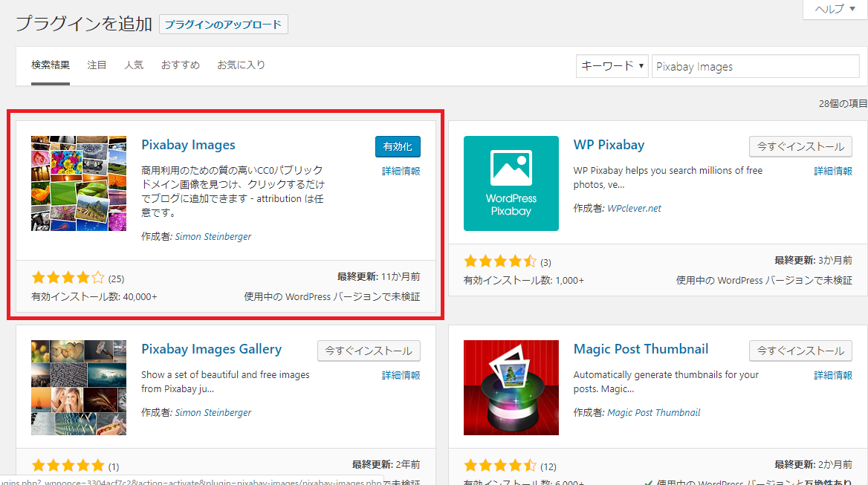Click the Magic Post Thumbnail description text
The width and height of the screenshot is (868, 485).
pos(666,382)
